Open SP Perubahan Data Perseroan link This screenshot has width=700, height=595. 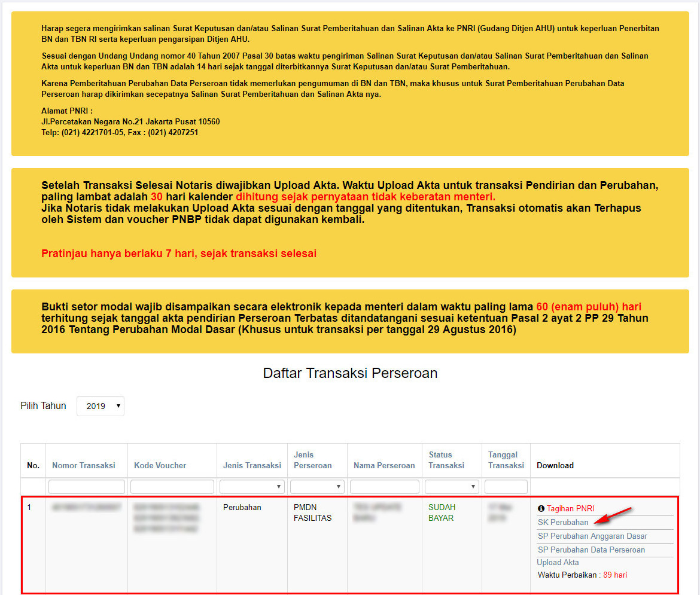click(591, 550)
